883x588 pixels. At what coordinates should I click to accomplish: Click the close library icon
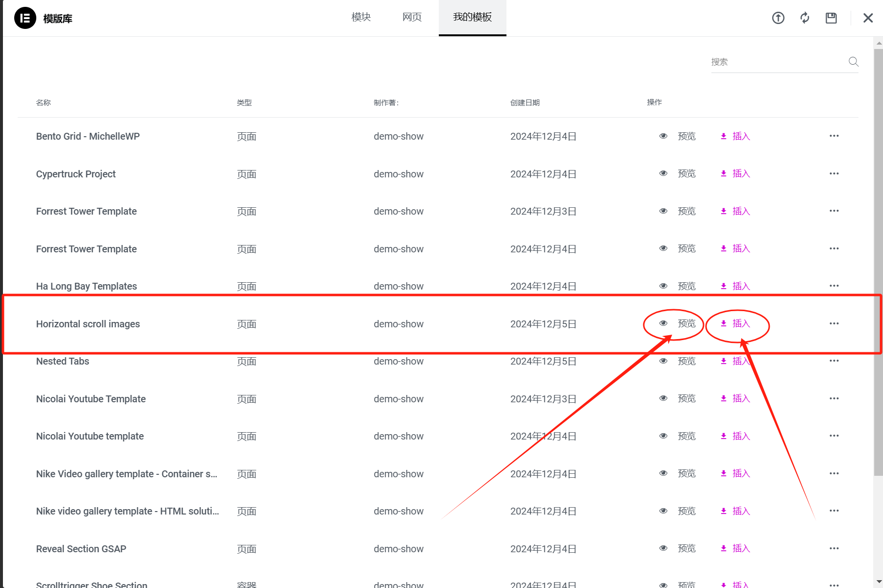tap(868, 18)
